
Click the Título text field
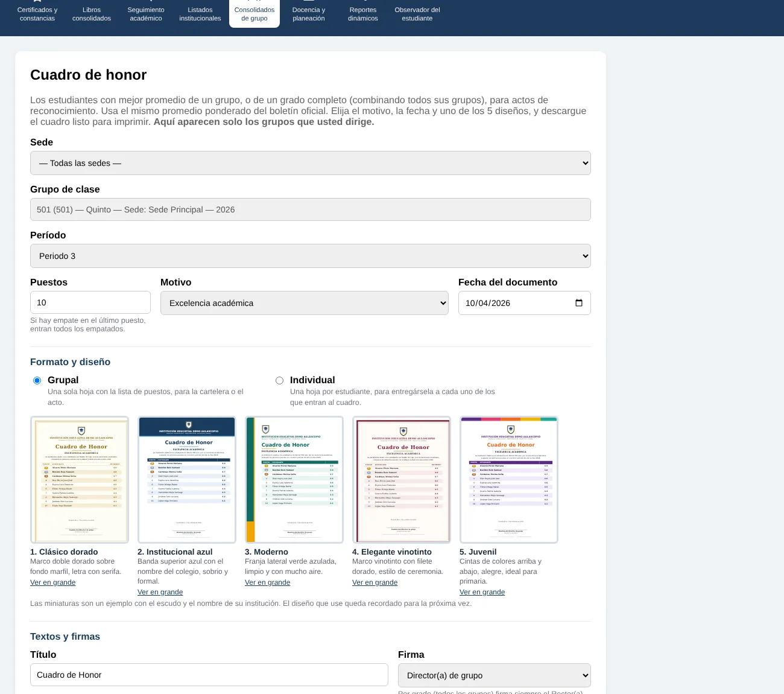point(209,675)
